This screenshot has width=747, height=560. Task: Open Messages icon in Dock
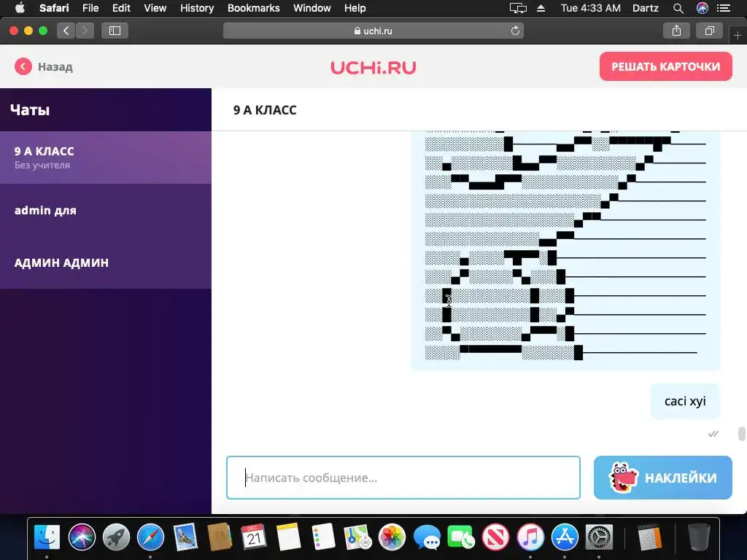pos(427,537)
